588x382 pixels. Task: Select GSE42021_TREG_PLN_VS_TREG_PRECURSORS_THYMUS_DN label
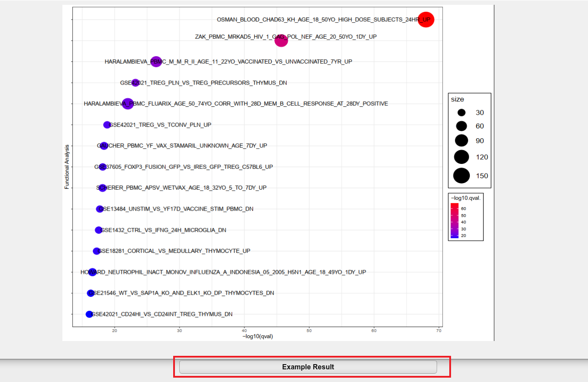[x=204, y=83]
